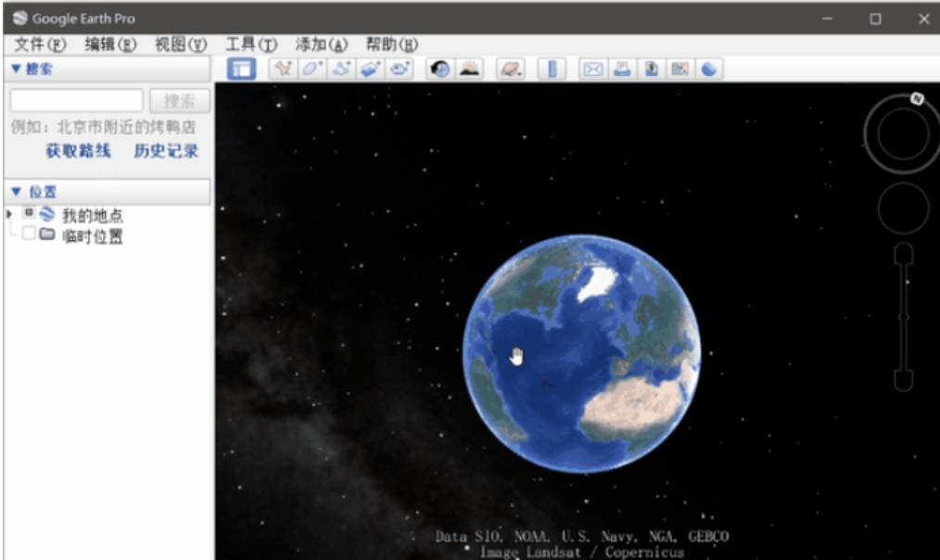
Task: Open the 视图(V) menu
Action: click(x=181, y=45)
